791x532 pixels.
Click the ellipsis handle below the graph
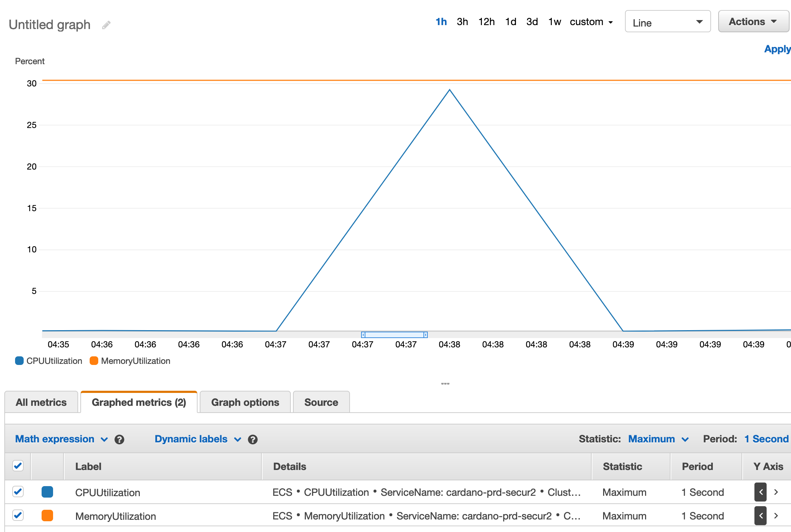445,383
